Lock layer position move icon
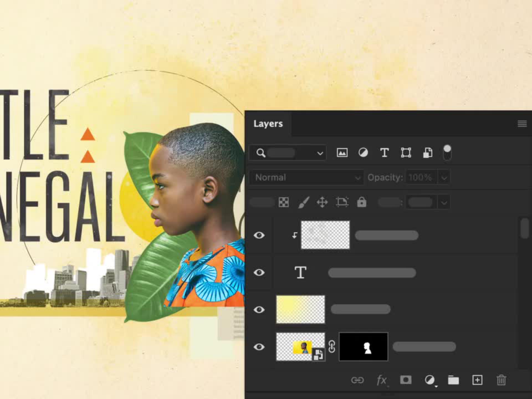The width and height of the screenshot is (532, 399). [322, 202]
